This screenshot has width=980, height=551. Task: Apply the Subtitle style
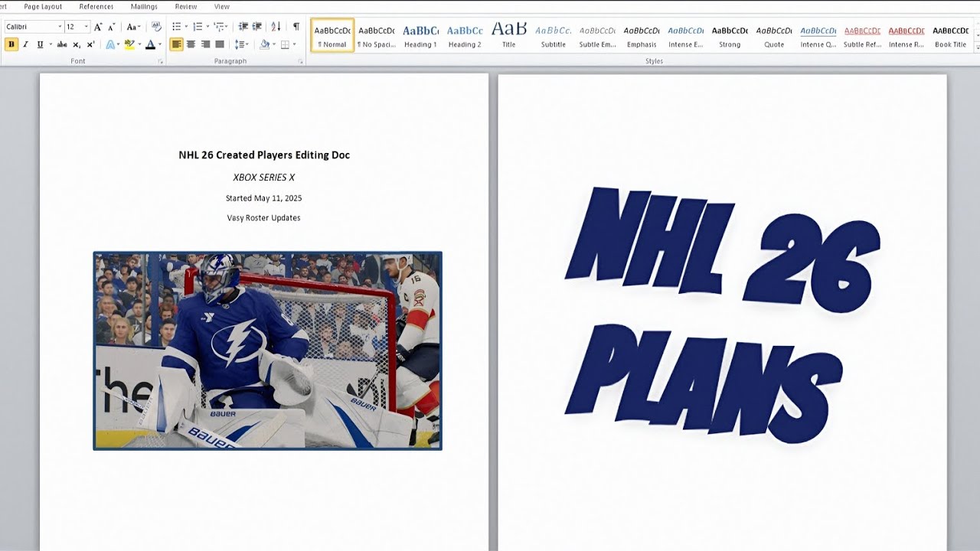[554, 36]
